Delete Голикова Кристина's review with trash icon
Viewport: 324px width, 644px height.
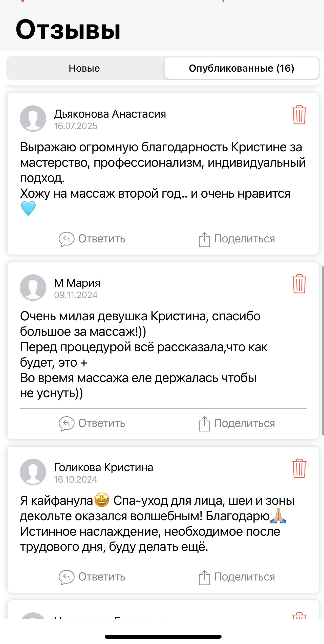point(299,468)
